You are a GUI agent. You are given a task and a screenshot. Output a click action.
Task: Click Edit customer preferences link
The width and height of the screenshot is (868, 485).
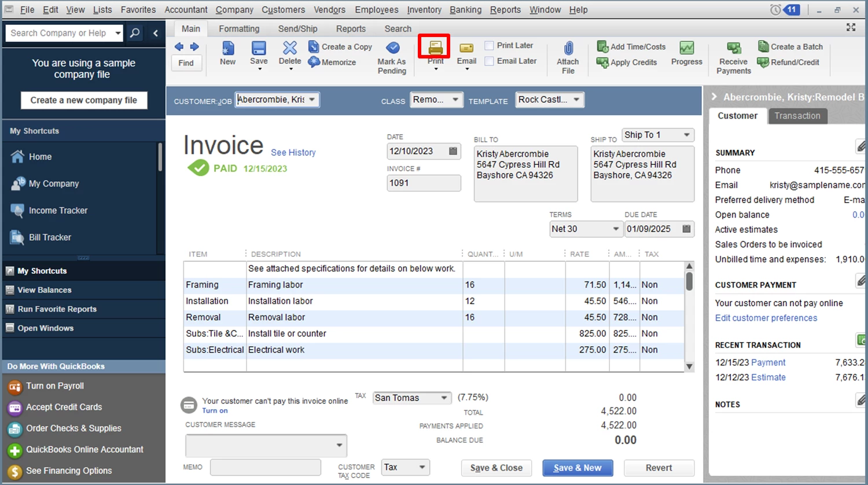(766, 318)
